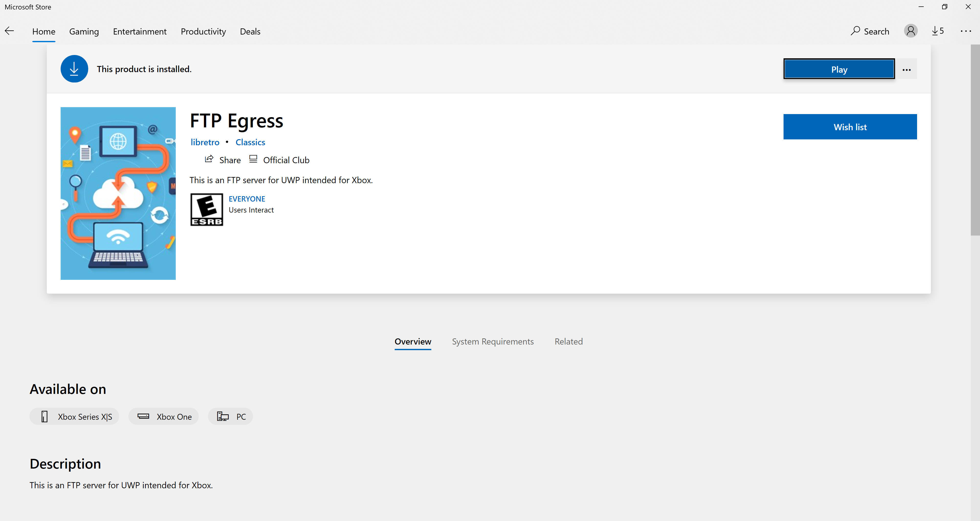Click the EVERYONE rating link
This screenshot has height=521, width=980.
247,199
